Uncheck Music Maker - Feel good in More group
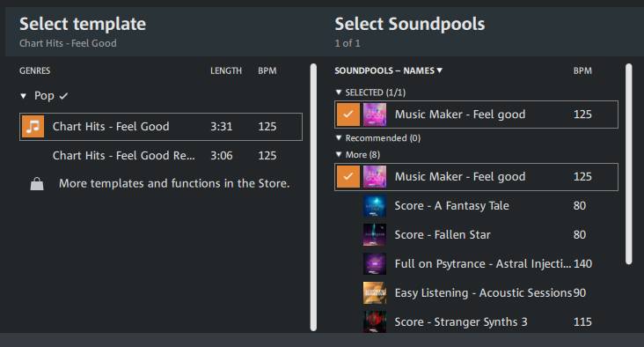This screenshot has height=347, width=644. point(348,177)
